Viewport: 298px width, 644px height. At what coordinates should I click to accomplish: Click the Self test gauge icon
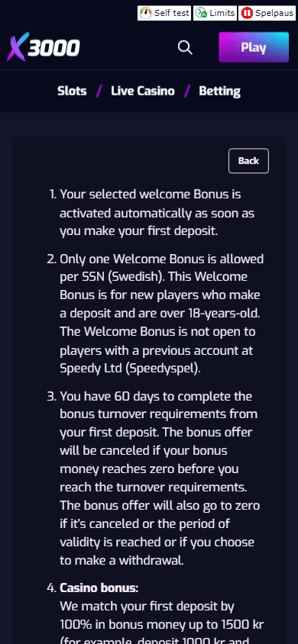[x=145, y=13]
